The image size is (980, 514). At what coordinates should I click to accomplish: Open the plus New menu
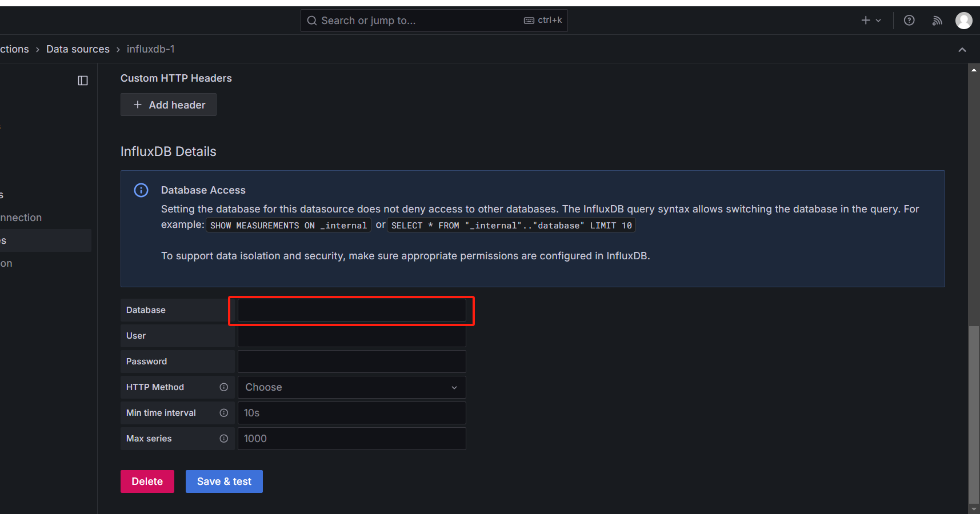[871, 21]
